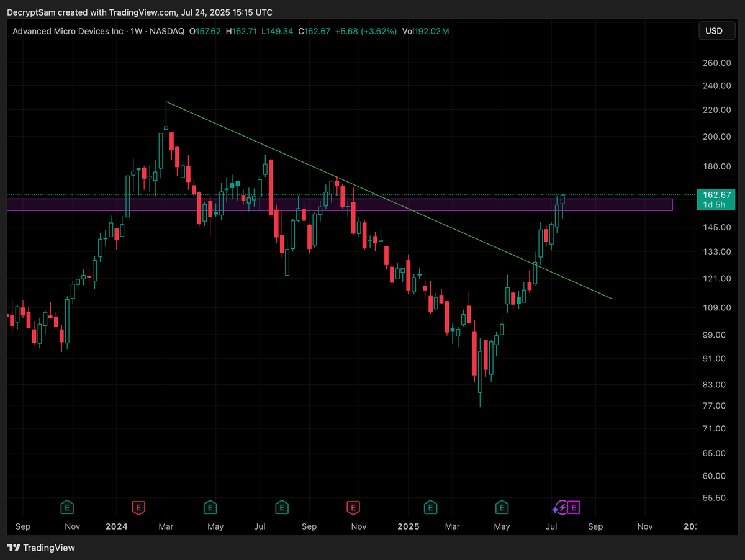Image resolution: width=745 pixels, height=560 pixels.
Task: Open the green earnings marker near November 2023
Action: [x=67, y=508]
